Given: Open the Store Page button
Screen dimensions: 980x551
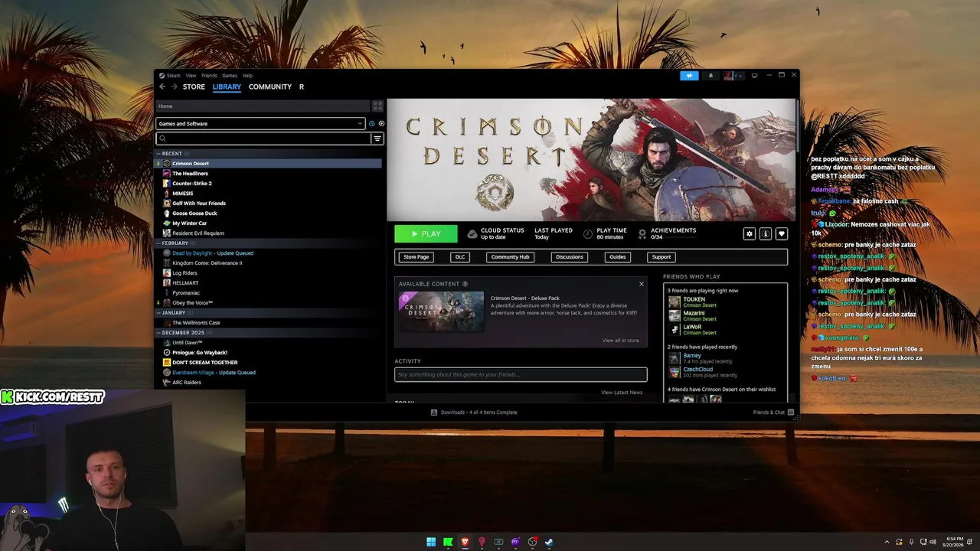Looking at the screenshot, I should click(416, 257).
